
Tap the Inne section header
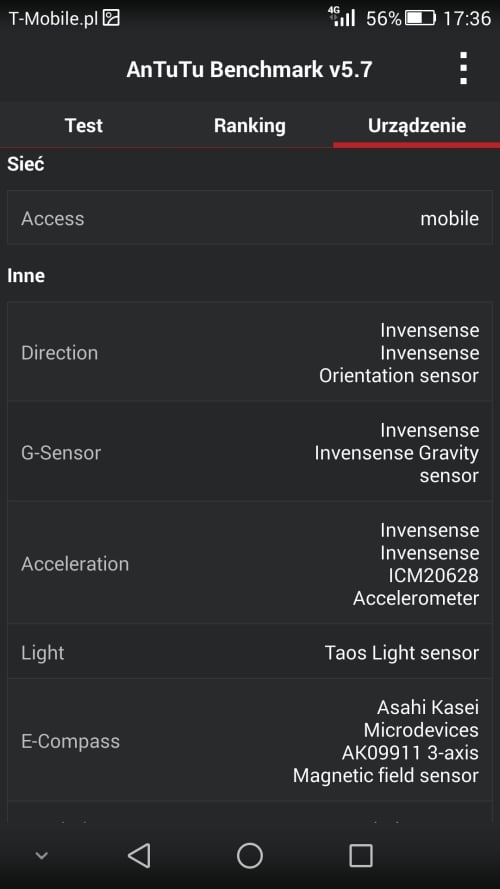[26, 276]
